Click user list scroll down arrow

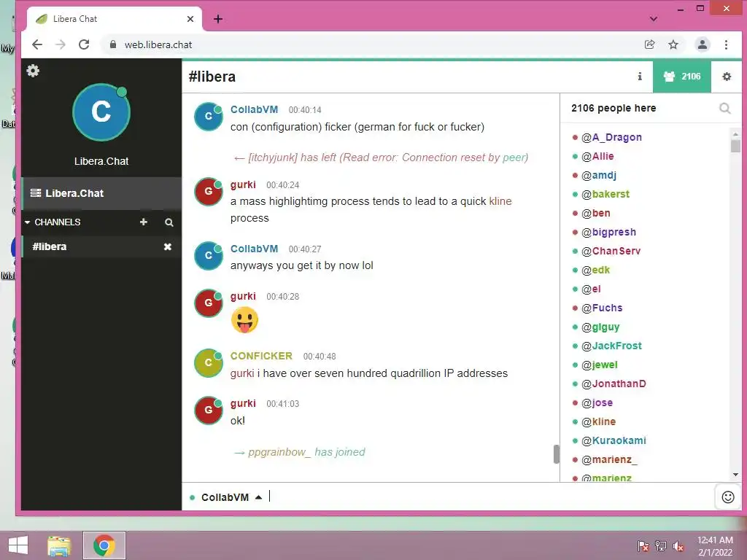pyautogui.click(x=735, y=475)
